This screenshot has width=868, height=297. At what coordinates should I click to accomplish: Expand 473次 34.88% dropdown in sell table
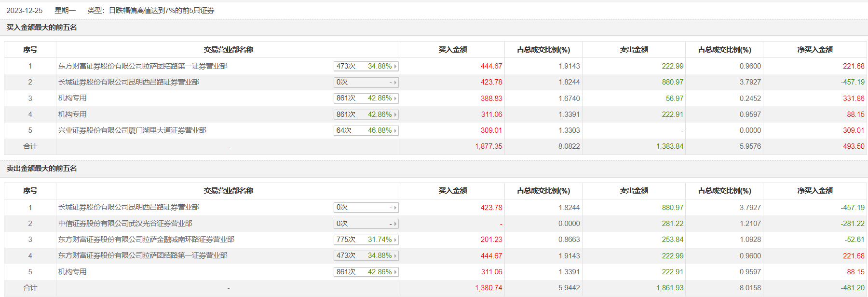click(x=366, y=255)
